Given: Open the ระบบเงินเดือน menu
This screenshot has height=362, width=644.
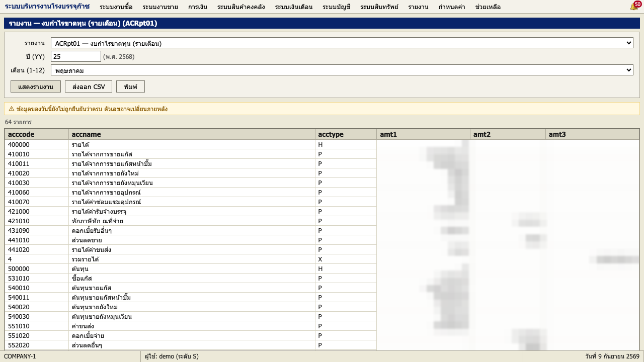Looking at the screenshot, I should (x=294, y=7).
